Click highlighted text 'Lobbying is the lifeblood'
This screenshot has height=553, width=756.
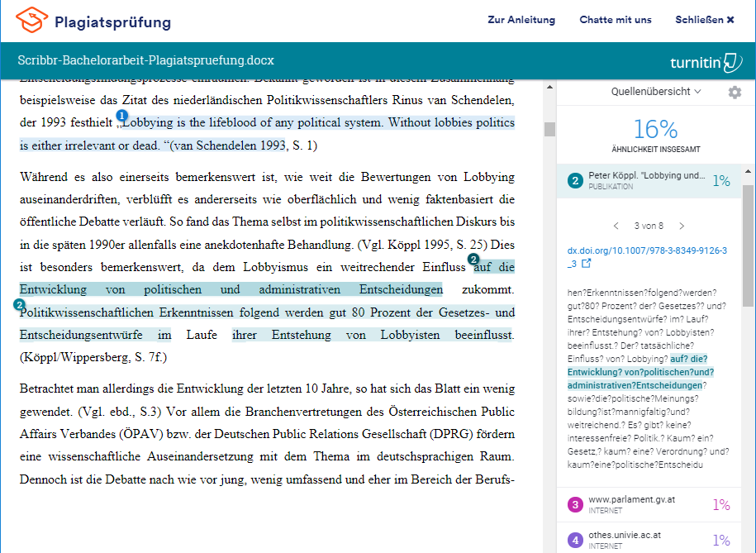[191, 122]
